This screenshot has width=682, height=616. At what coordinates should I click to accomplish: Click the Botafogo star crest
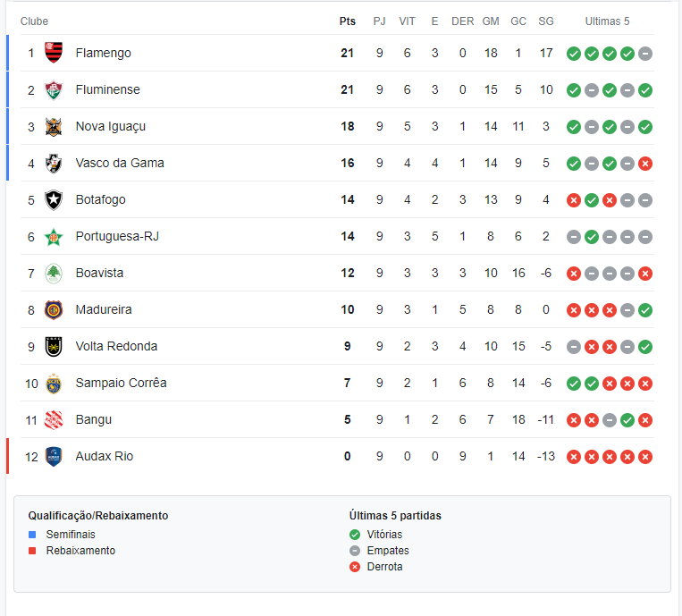(x=54, y=199)
